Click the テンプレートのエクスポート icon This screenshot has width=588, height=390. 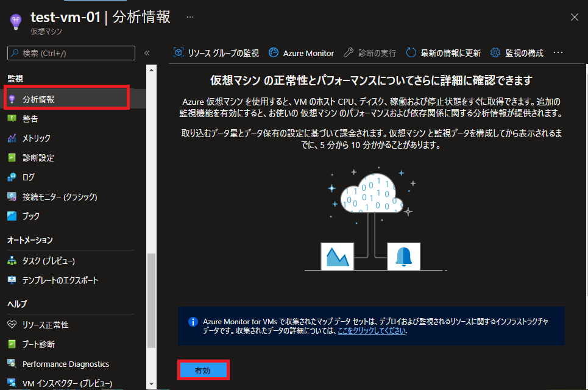(x=12, y=280)
